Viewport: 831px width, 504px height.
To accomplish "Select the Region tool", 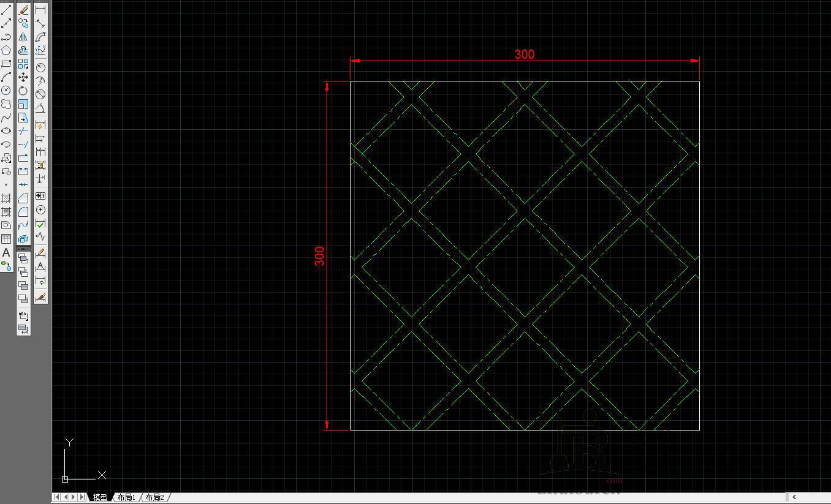I will [x=6, y=225].
